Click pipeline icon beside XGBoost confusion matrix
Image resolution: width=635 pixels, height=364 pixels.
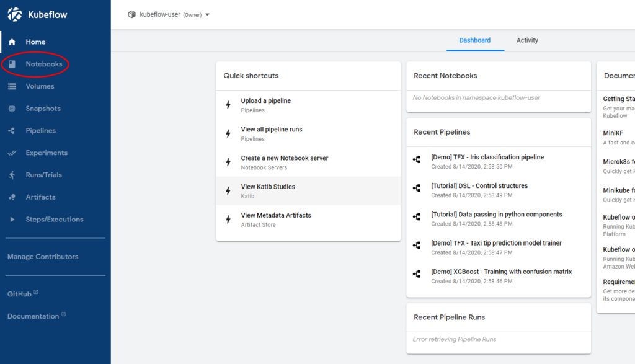click(417, 274)
